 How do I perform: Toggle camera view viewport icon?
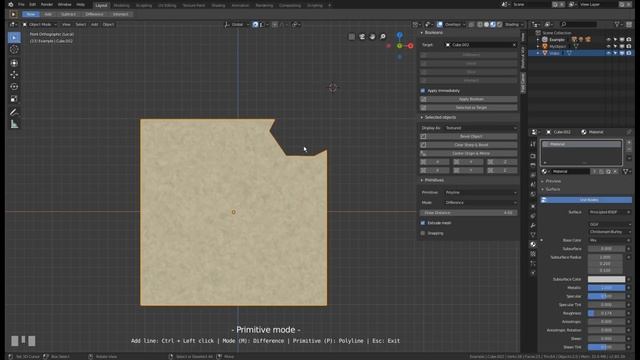coord(362,37)
